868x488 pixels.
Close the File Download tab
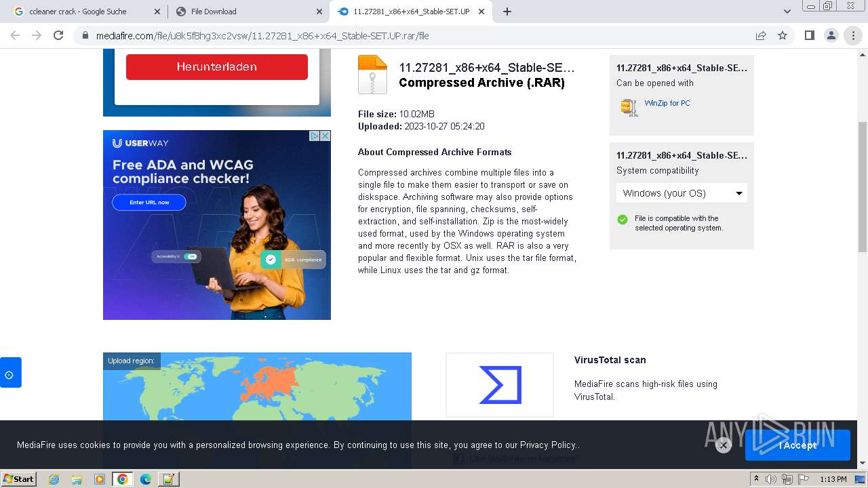click(x=319, y=12)
